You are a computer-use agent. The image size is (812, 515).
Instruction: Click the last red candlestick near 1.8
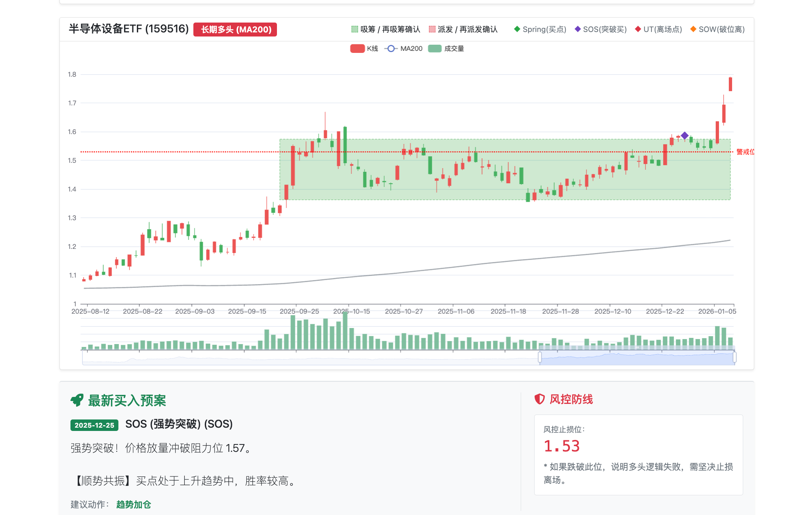pos(730,84)
